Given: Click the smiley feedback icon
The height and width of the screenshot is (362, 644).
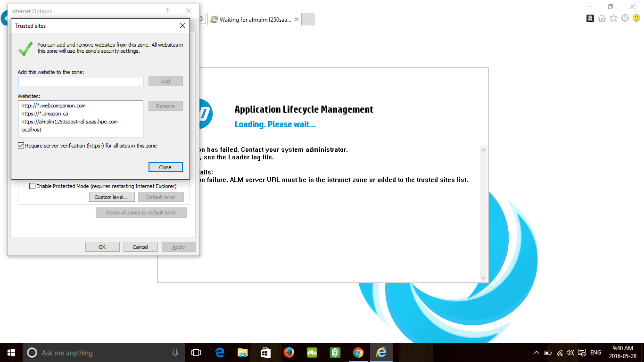Looking at the screenshot, I should tap(636, 18).
